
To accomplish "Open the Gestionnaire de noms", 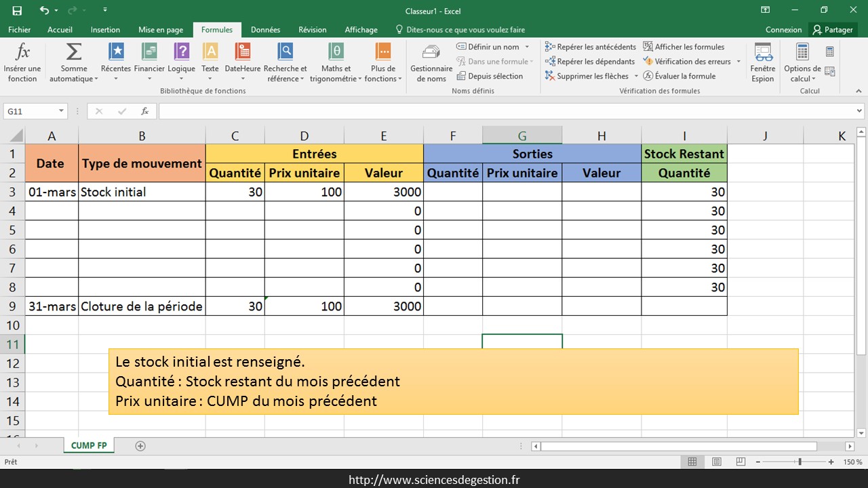I will [x=431, y=62].
